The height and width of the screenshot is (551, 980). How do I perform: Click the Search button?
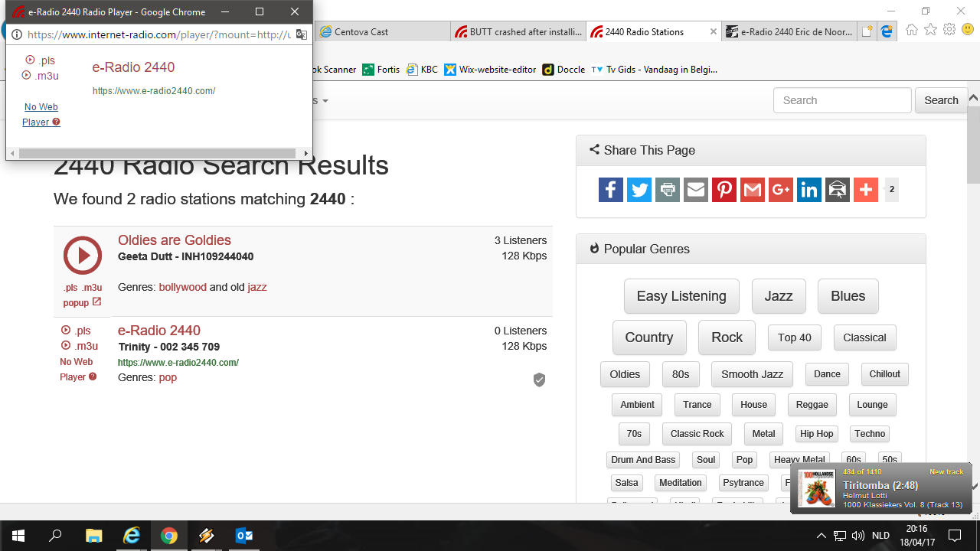point(940,100)
